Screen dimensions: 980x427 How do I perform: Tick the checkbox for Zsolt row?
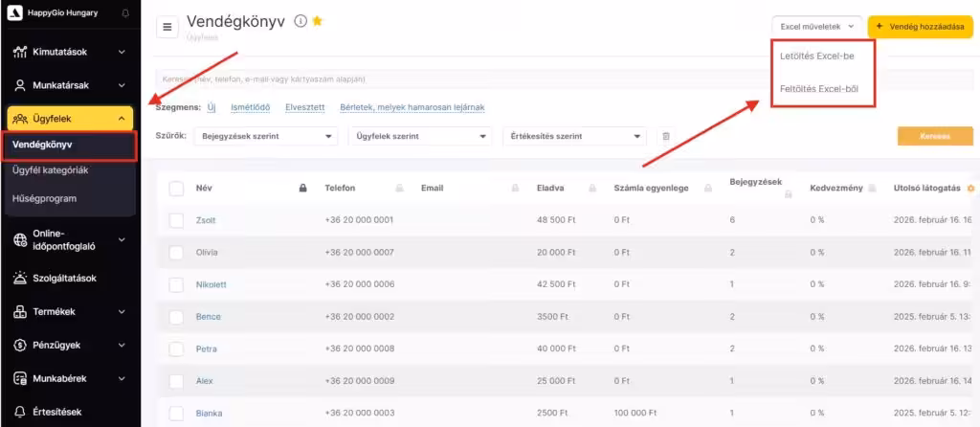point(176,220)
